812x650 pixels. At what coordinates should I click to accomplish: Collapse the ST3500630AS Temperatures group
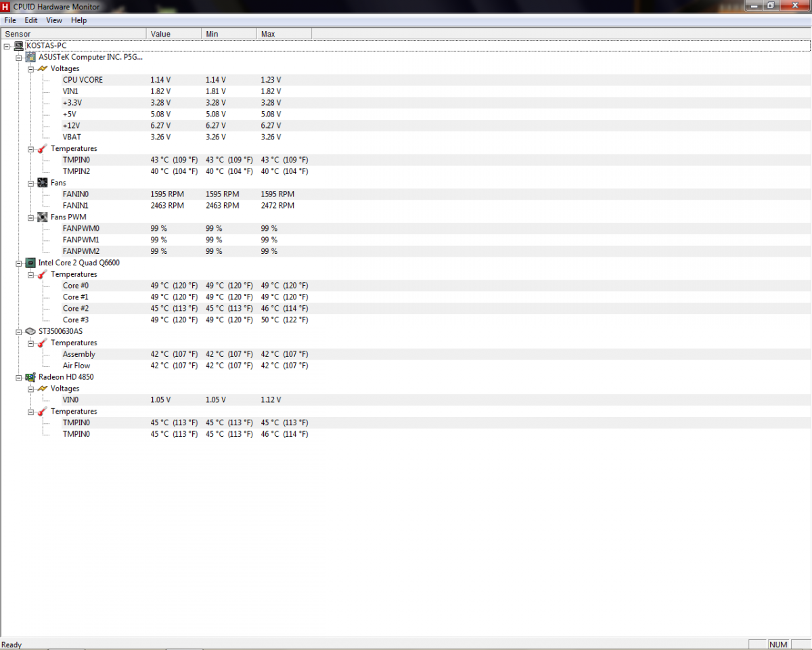coord(30,343)
